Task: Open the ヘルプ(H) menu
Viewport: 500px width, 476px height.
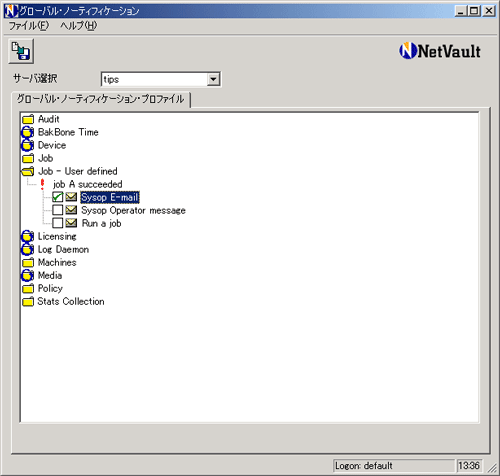Action: [x=78, y=26]
